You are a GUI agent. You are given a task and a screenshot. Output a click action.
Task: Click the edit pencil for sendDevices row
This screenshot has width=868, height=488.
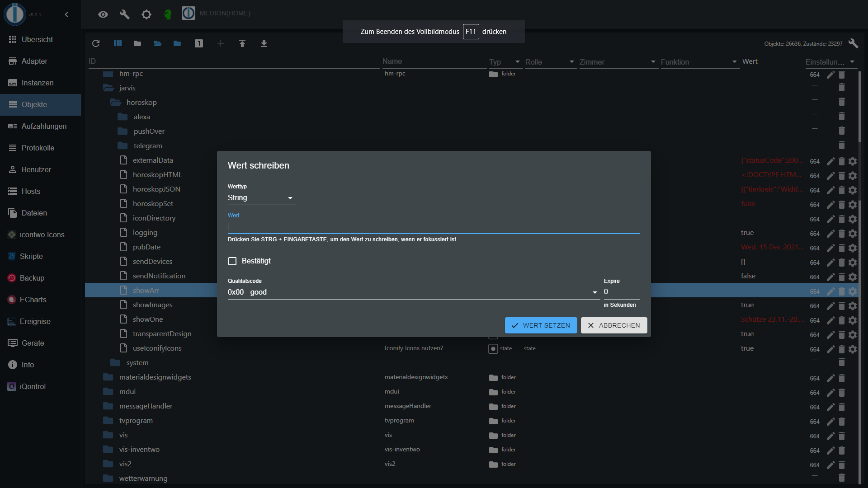pos(830,263)
